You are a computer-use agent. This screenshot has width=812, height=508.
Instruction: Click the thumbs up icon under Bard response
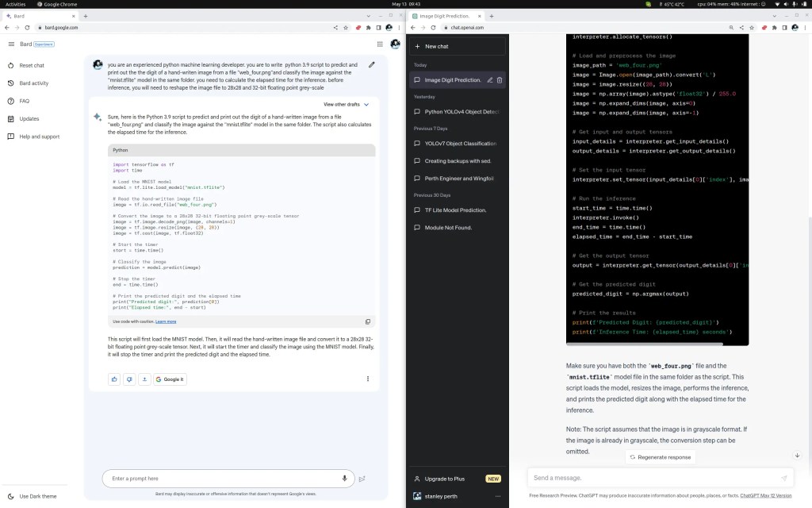tap(114, 379)
